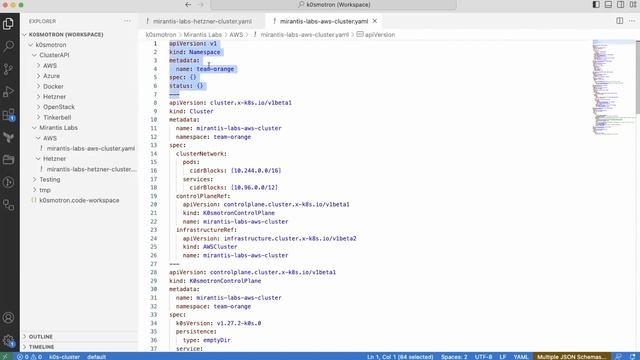
Task: Select the mirantis-labs-aws-cluster.yaml tab
Action: click(x=324, y=21)
